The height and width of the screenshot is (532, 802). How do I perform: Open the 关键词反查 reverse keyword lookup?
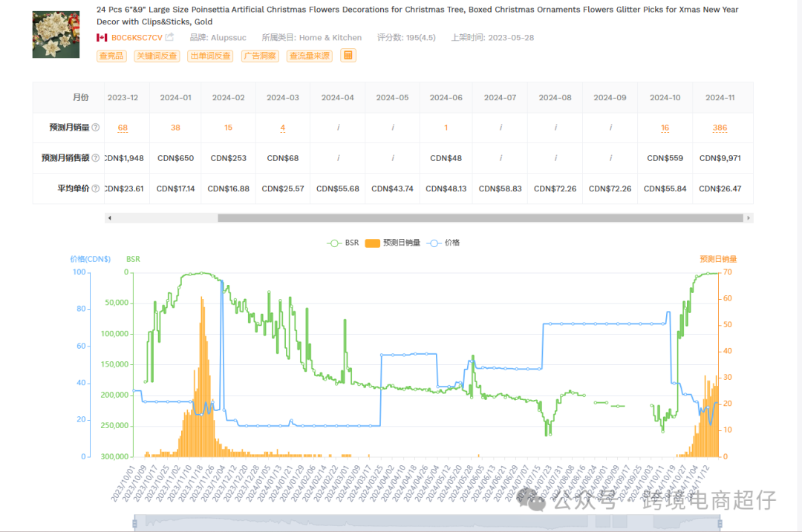pyautogui.click(x=157, y=56)
